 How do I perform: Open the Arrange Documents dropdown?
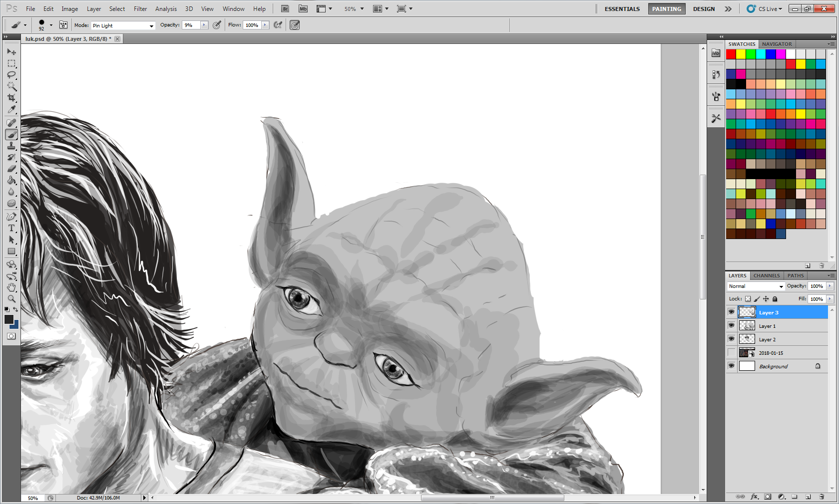coord(381,8)
